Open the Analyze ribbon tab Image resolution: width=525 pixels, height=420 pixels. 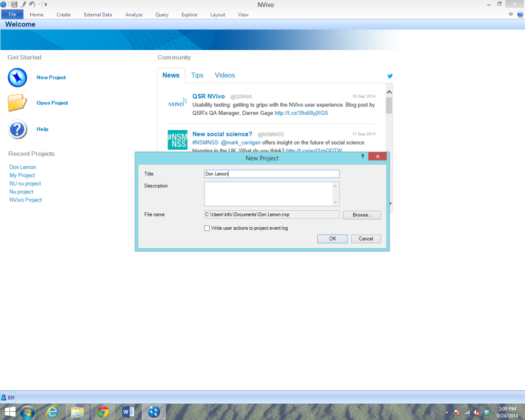point(134,15)
